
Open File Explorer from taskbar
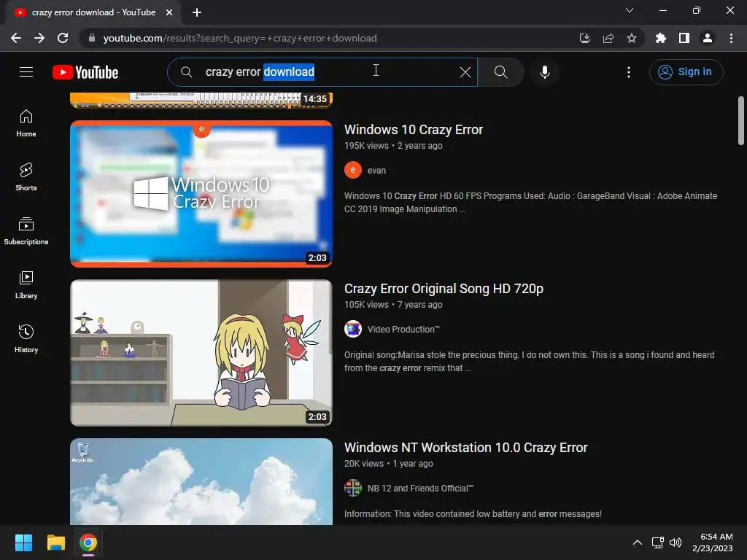(x=55, y=542)
